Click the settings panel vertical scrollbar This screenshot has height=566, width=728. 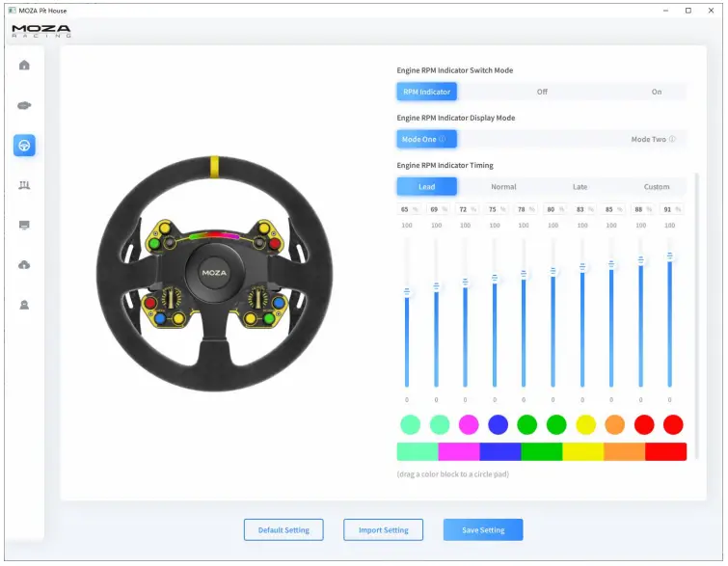696,315
